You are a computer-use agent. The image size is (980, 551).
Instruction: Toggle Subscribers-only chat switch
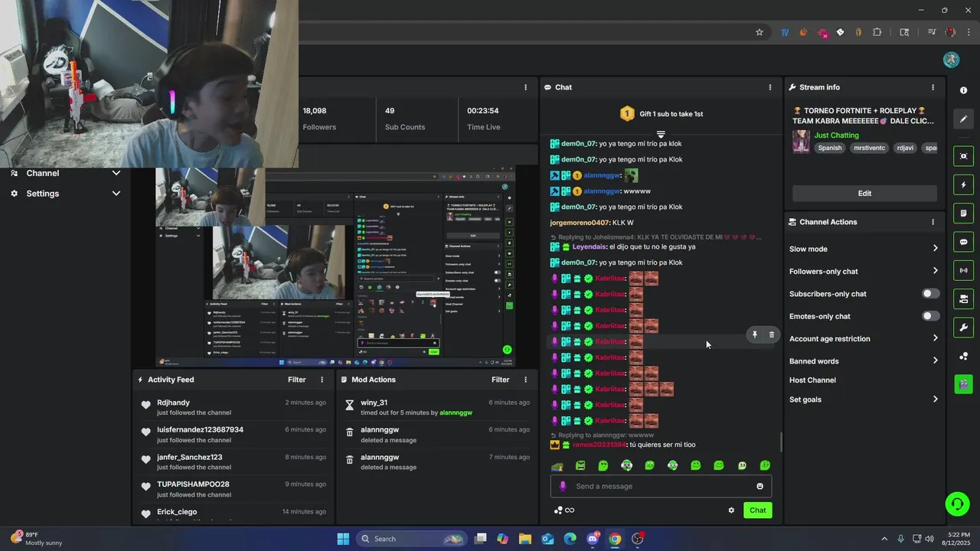[x=930, y=294]
